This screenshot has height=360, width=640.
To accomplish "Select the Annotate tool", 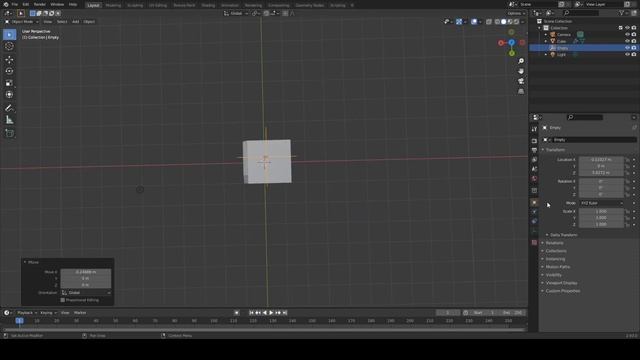I will [x=9, y=108].
